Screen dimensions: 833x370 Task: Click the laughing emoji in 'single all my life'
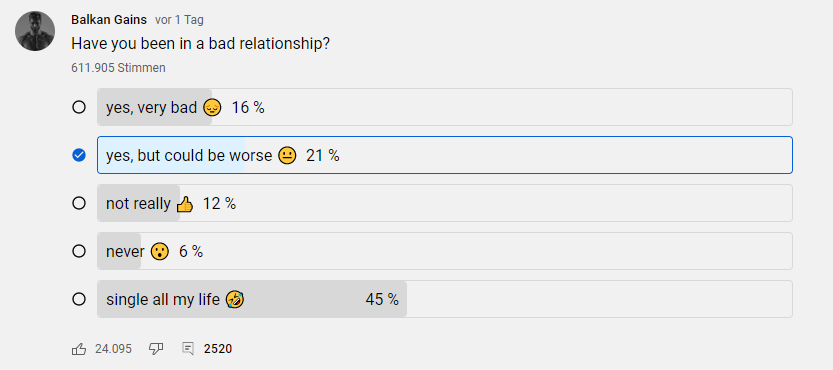click(235, 299)
